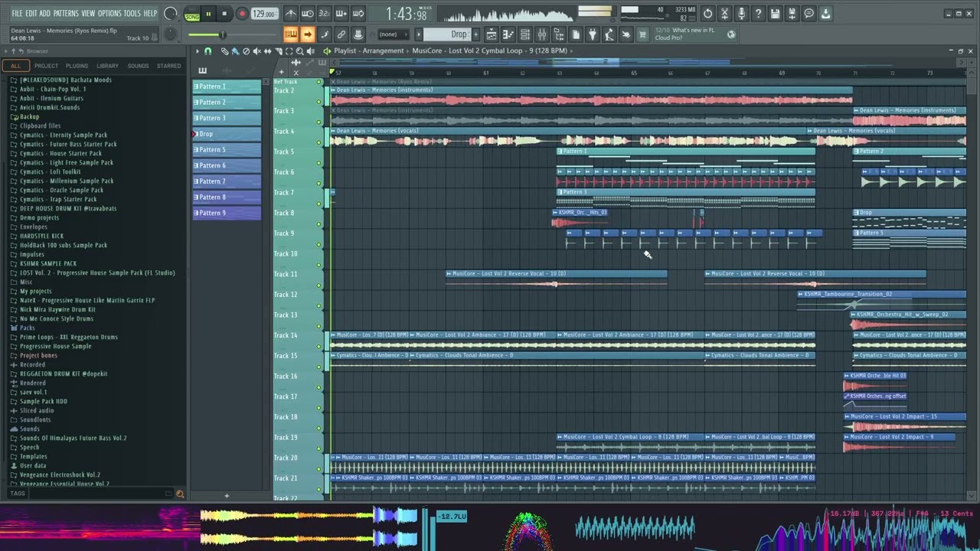Select Pattern 9 in the picker

pos(227,213)
